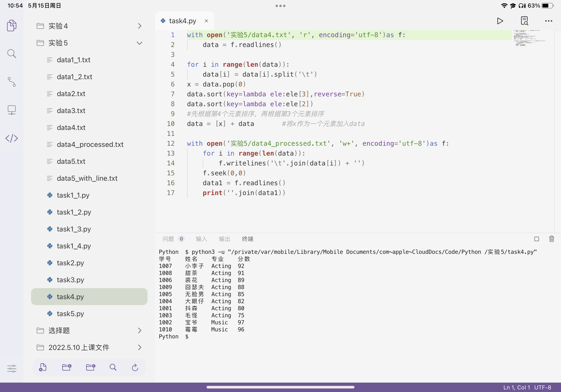This screenshot has height=392, width=561.
Task: Open the sidebar search icon
Action: point(12,54)
